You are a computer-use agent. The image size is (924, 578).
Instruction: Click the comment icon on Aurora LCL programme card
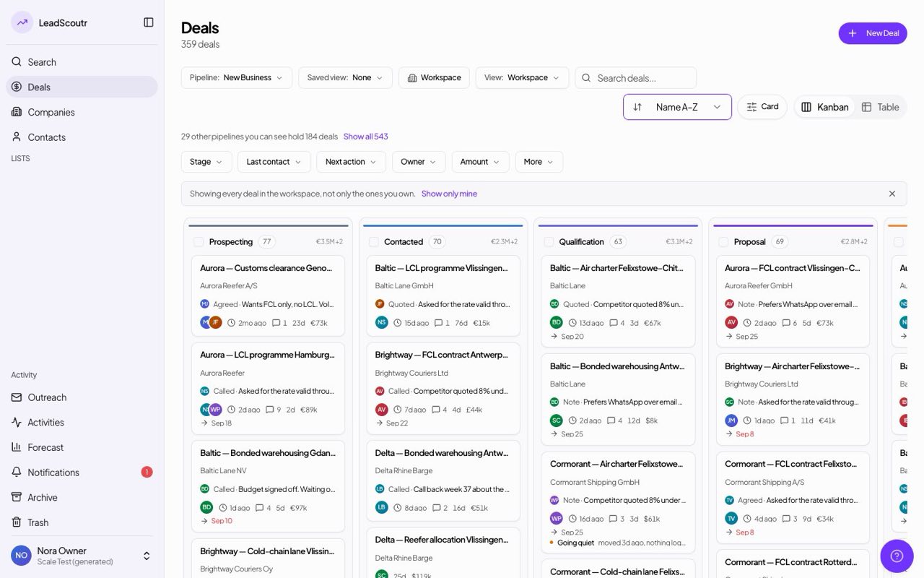271,410
